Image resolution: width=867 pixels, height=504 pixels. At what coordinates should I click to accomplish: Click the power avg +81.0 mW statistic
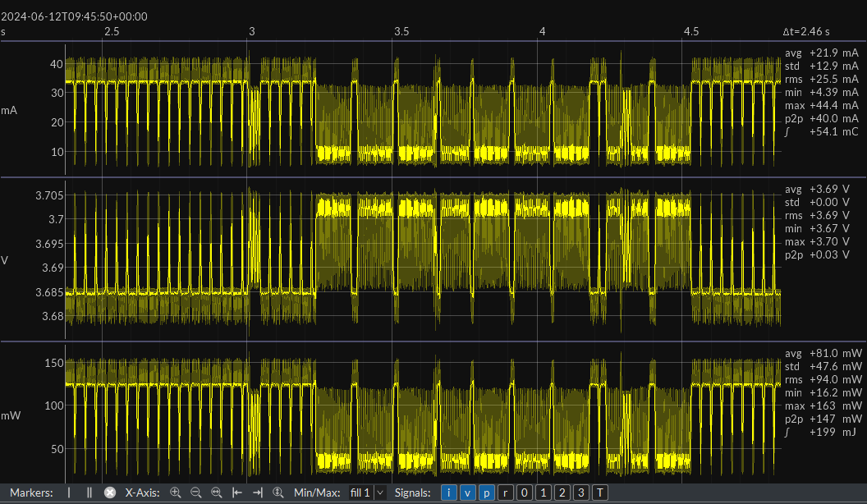pos(823,353)
